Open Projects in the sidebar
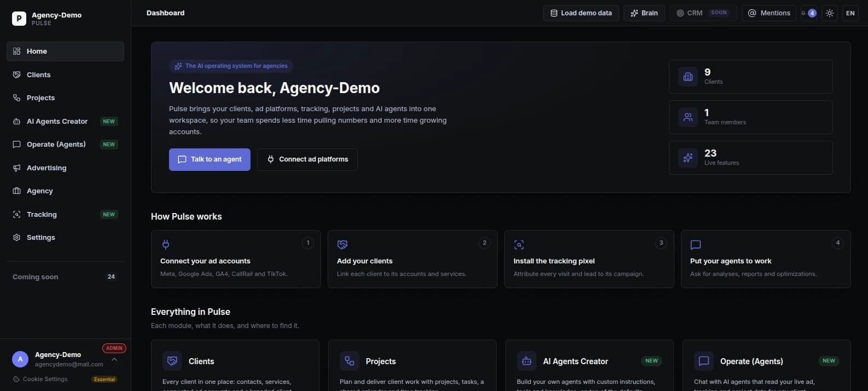The height and width of the screenshot is (391, 868). tap(65, 97)
